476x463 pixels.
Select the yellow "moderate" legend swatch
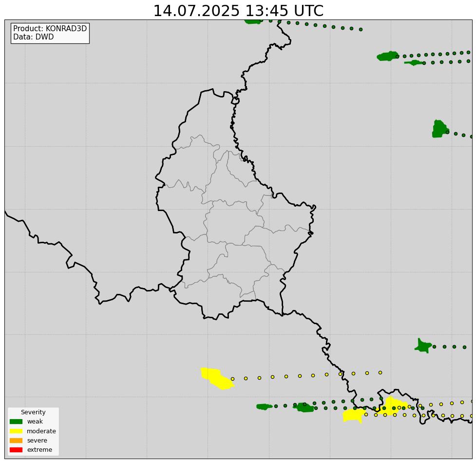point(16,431)
